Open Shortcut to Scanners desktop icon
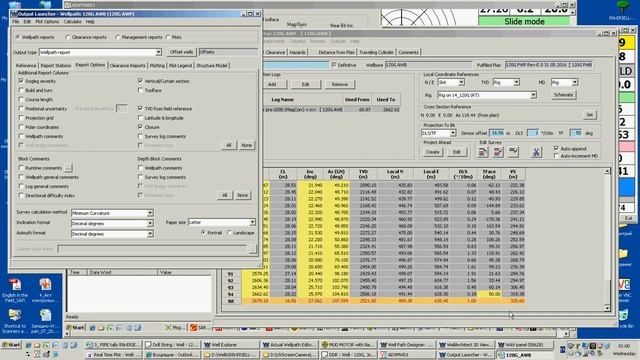The height and width of the screenshot is (360, 640). [x=14, y=321]
